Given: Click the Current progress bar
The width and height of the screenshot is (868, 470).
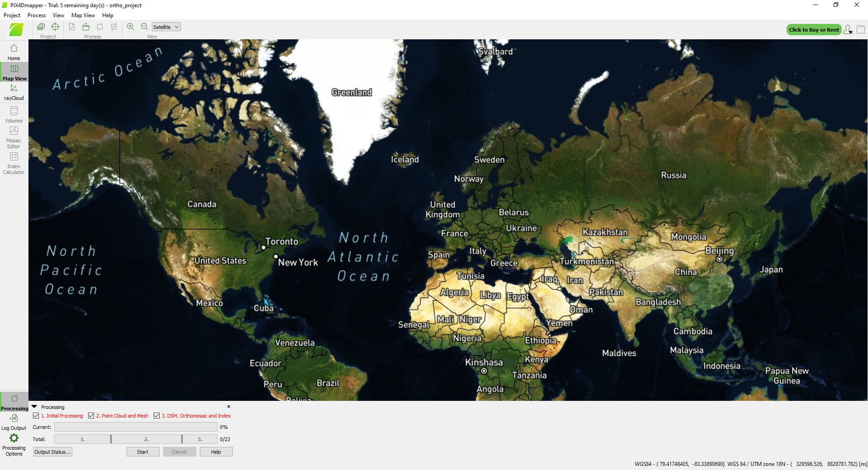Looking at the screenshot, I should click(136, 427).
